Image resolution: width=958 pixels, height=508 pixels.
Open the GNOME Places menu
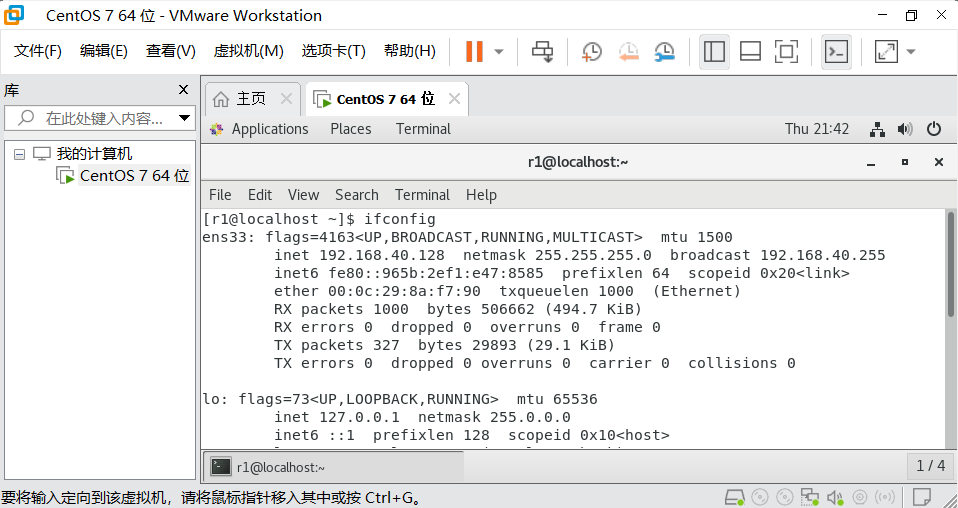point(351,129)
